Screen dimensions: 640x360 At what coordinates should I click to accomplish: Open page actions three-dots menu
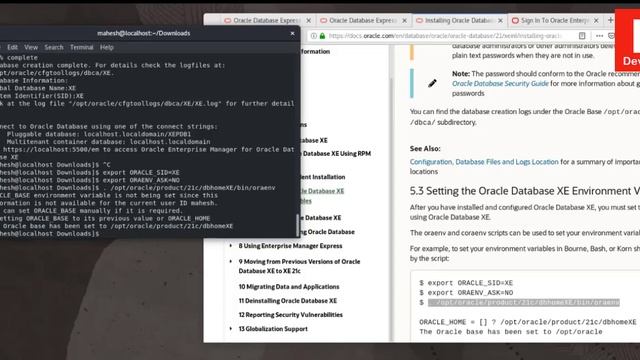(x=599, y=36)
